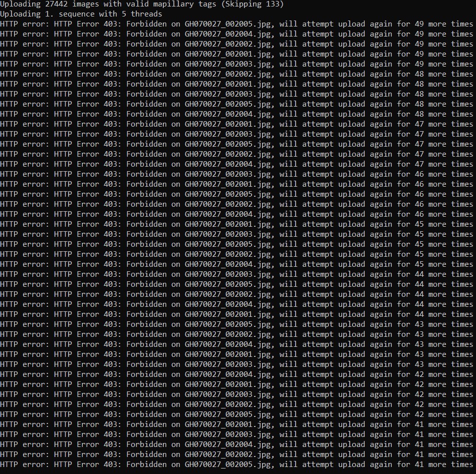The height and width of the screenshot is (474, 476).
Task: Click the line 'Uploading 27442 images with valid mapillary tags'
Action: coord(142,4)
